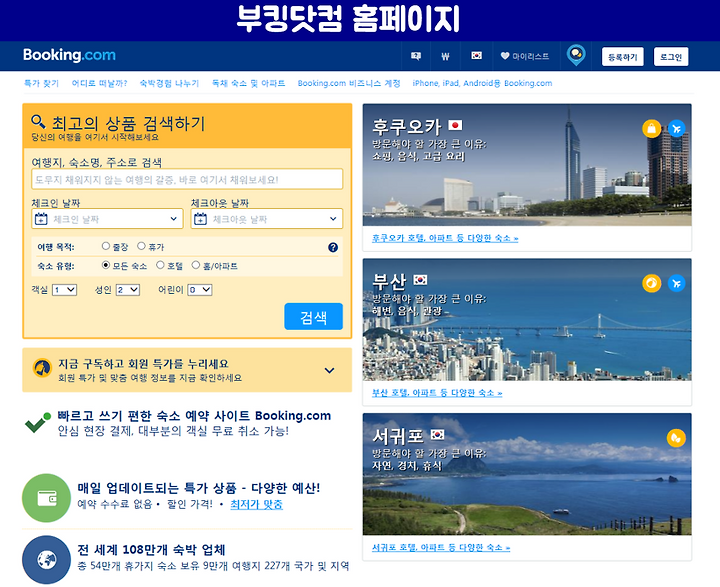The height and width of the screenshot is (587, 720).
Task: Click the 최저가 맞춤 link
Action: (256, 504)
